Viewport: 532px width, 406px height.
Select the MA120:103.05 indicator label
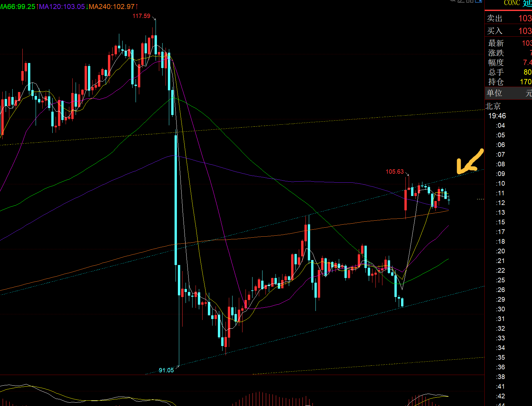tap(62, 7)
